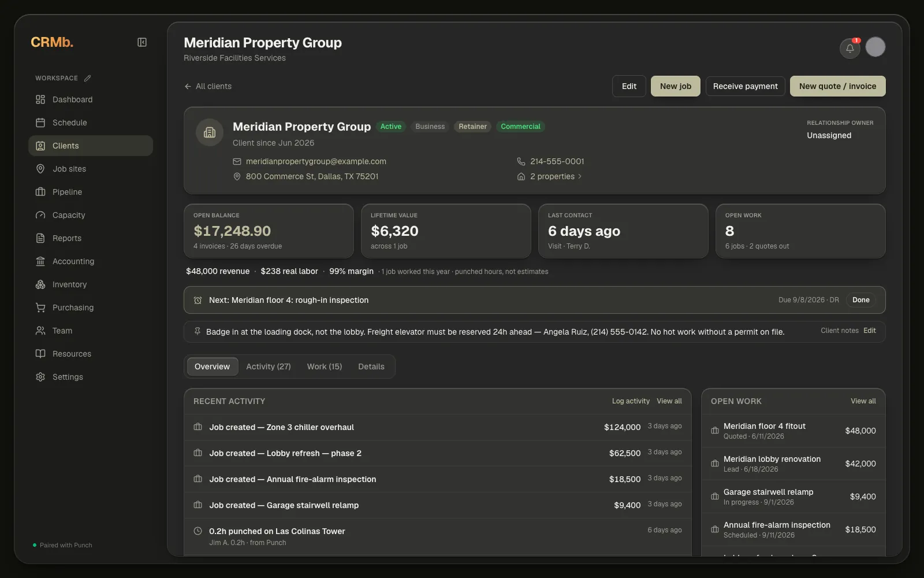Click the alarm clock icon beside Next task
Viewport: 924px width, 578px height.
(x=198, y=301)
